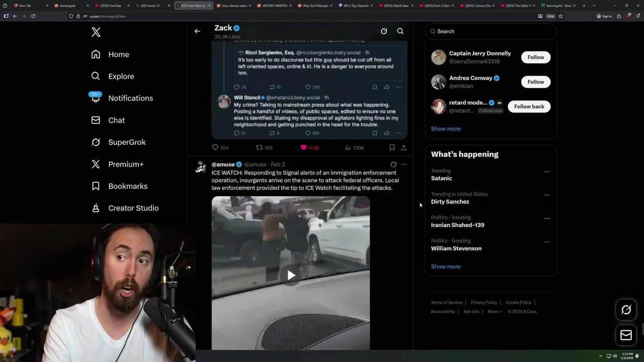Open Privacy Policy link
This screenshot has height=362, width=644.
pyautogui.click(x=484, y=303)
